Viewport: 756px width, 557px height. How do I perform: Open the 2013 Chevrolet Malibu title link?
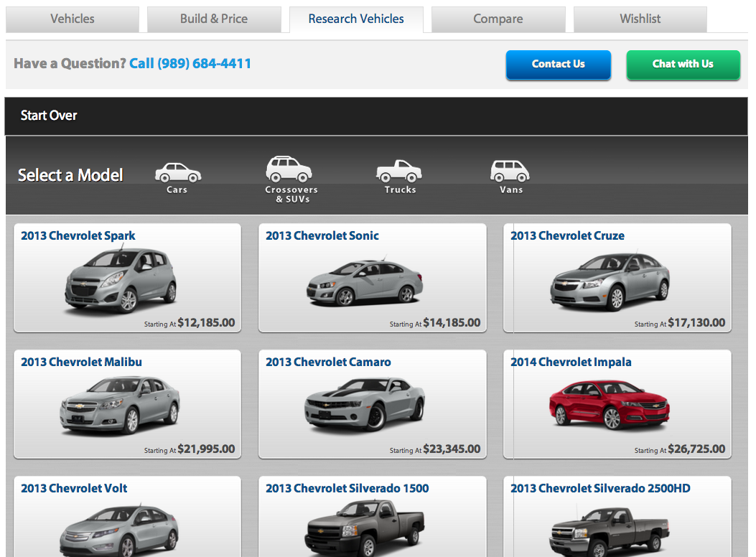[x=81, y=362]
